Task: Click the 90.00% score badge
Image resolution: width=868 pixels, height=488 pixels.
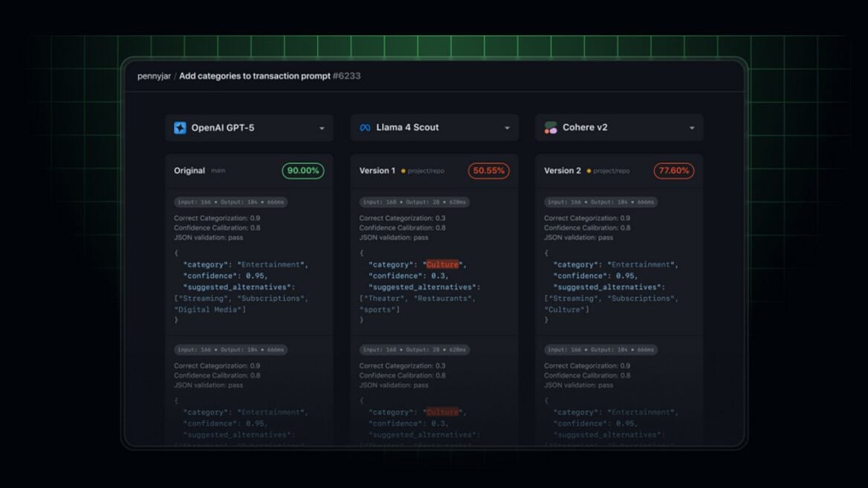Action: pos(302,170)
